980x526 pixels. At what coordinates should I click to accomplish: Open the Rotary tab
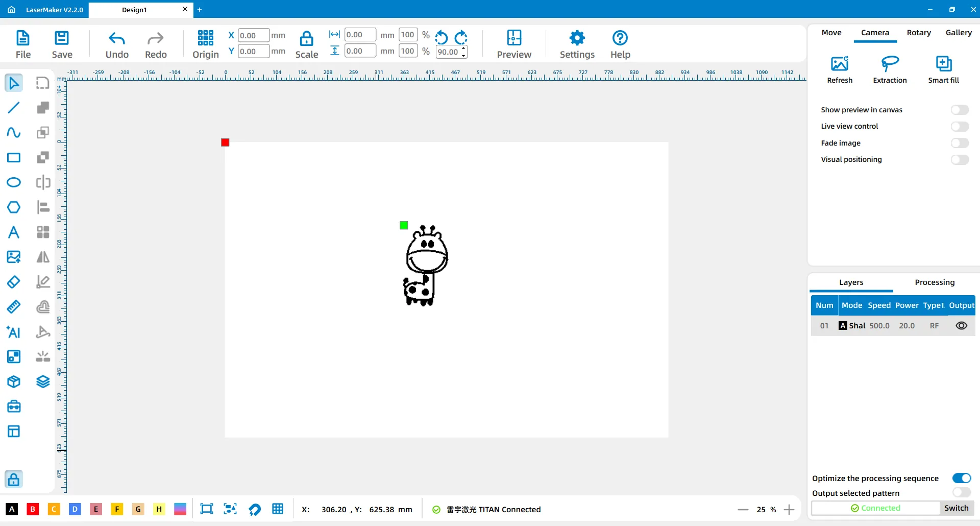(x=918, y=33)
